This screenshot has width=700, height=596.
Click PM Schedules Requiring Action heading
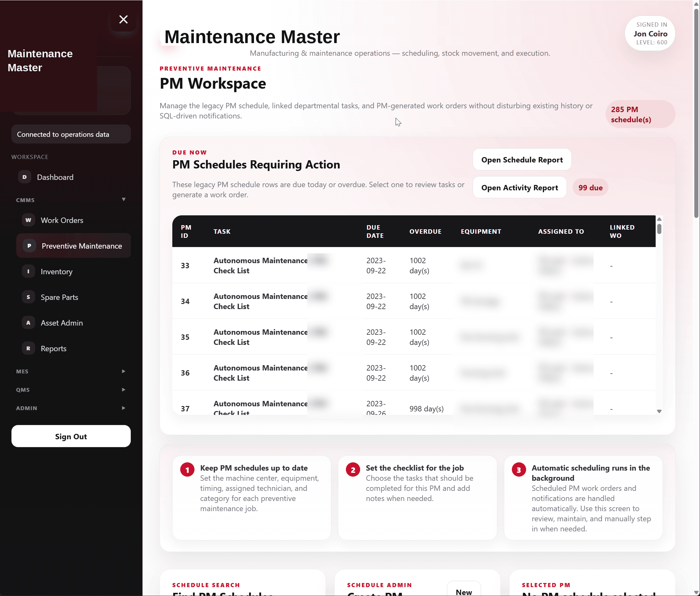(x=256, y=165)
